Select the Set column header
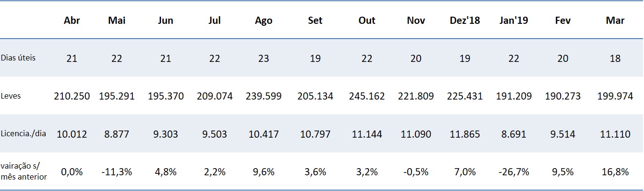This screenshot has width=644, height=191. (x=315, y=20)
